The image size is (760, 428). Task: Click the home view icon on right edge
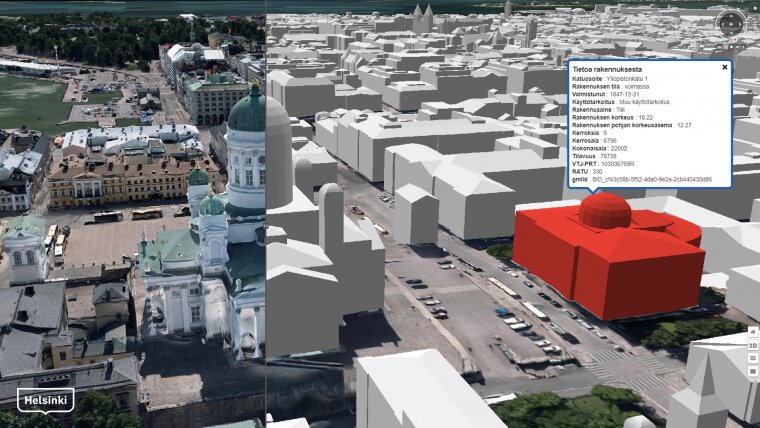coord(753,332)
